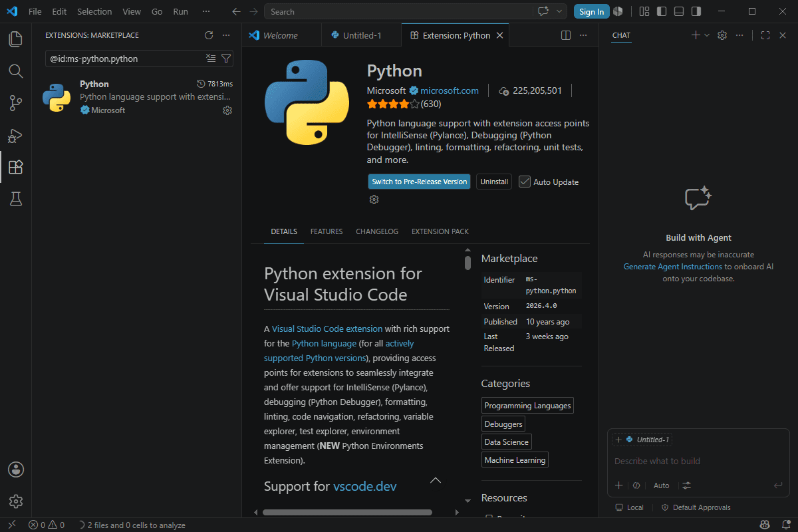Screen dimensions: 798x532
Task: Click extension settings gear below Uninstall
Action: [374, 199]
